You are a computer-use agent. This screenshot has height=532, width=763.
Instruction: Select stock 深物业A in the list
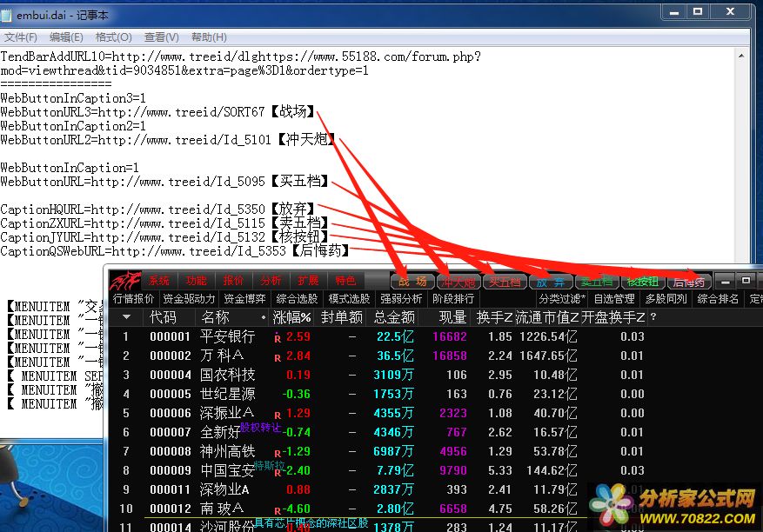(x=224, y=489)
